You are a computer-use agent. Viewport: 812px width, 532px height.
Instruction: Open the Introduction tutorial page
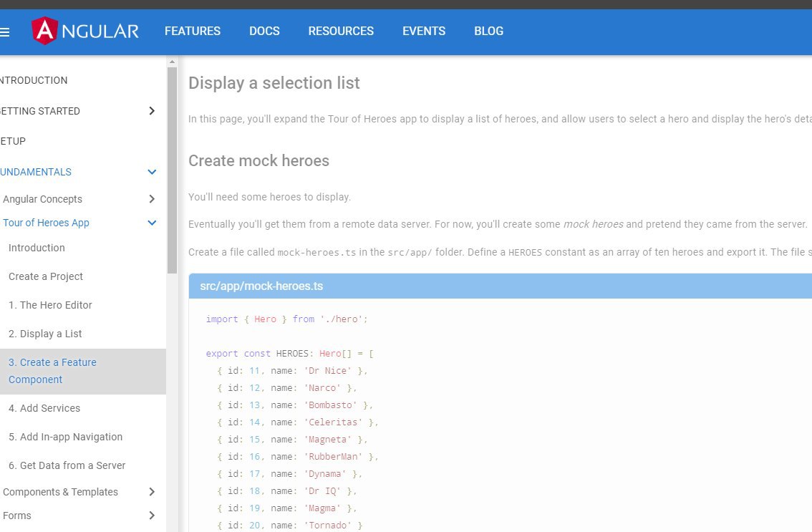[37, 248]
